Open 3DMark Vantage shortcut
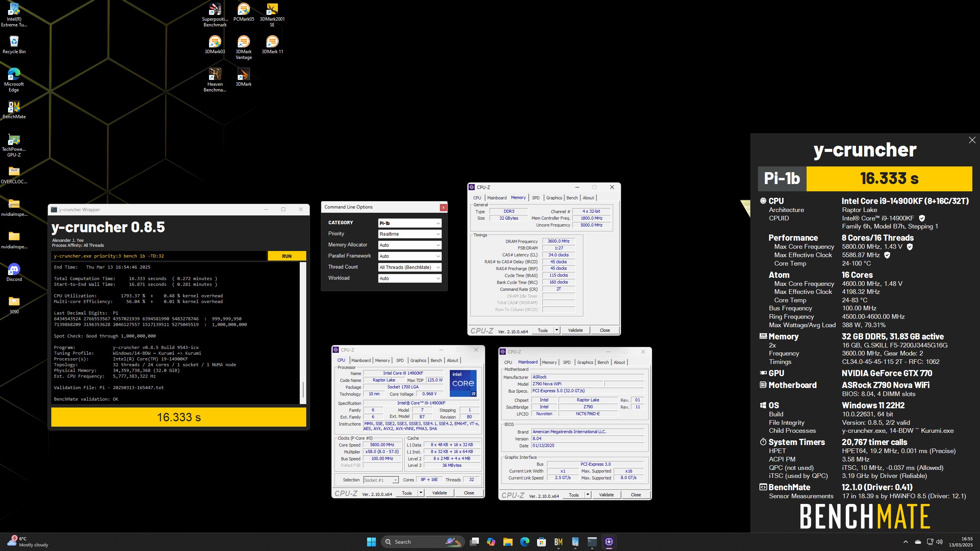The image size is (980, 551). [243, 47]
